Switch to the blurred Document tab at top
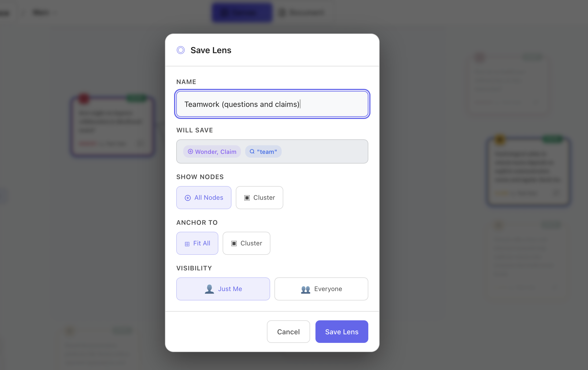The height and width of the screenshot is (370, 588). (x=302, y=13)
